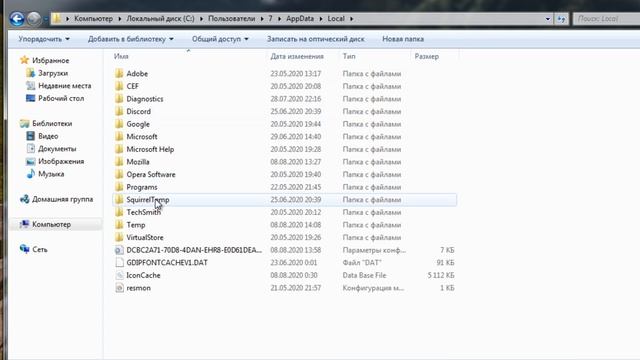The height and width of the screenshot is (360, 640).
Task: Open Добавить в библиотеку dropdown
Action: pos(131,39)
